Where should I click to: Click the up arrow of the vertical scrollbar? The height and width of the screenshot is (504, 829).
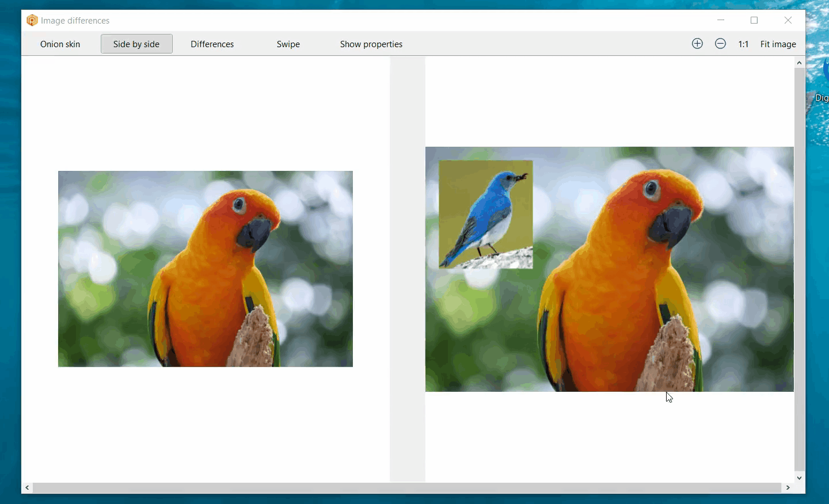pos(799,63)
